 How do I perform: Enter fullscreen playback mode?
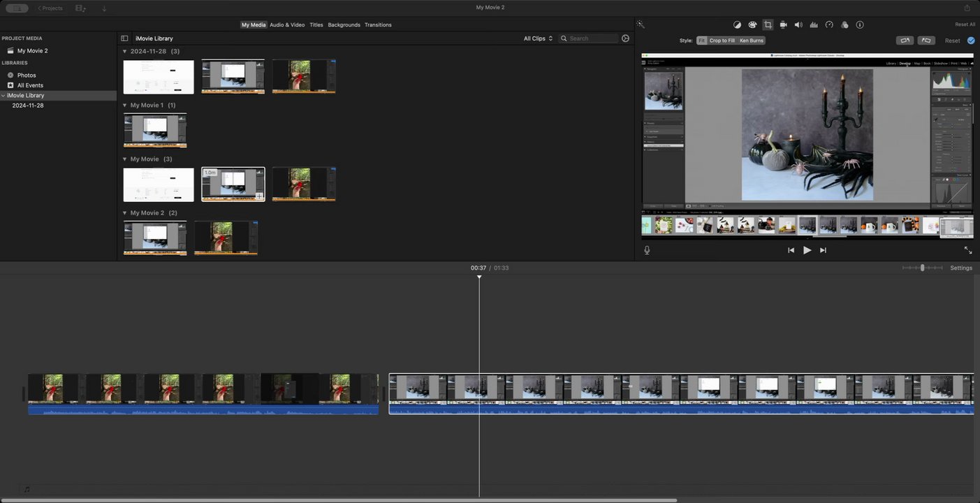968,250
